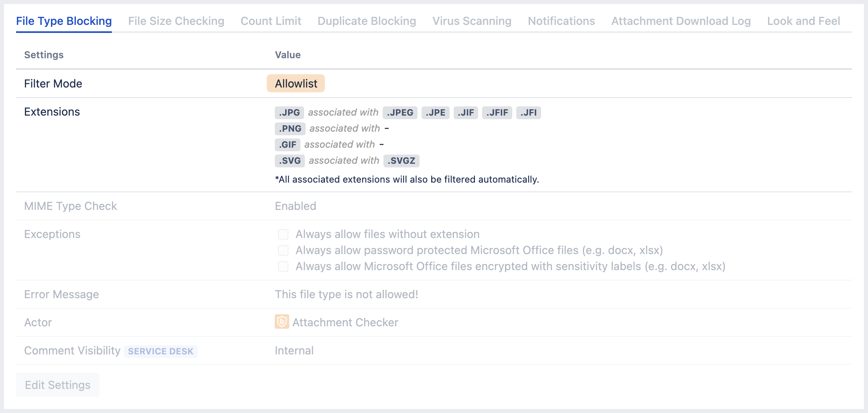
Task: Select the .PNG extension tag
Action: [x=290, y=128]
